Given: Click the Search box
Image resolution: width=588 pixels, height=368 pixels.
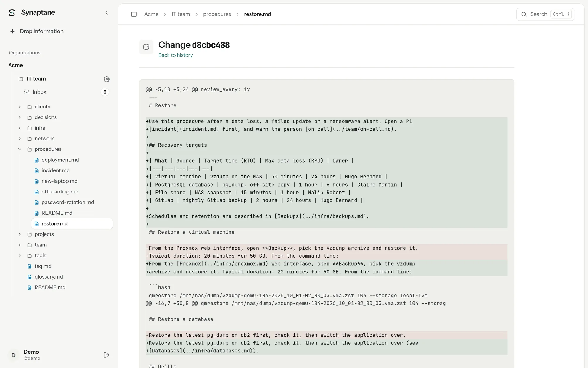Looking at the screenshot, I should pos(545,14).
